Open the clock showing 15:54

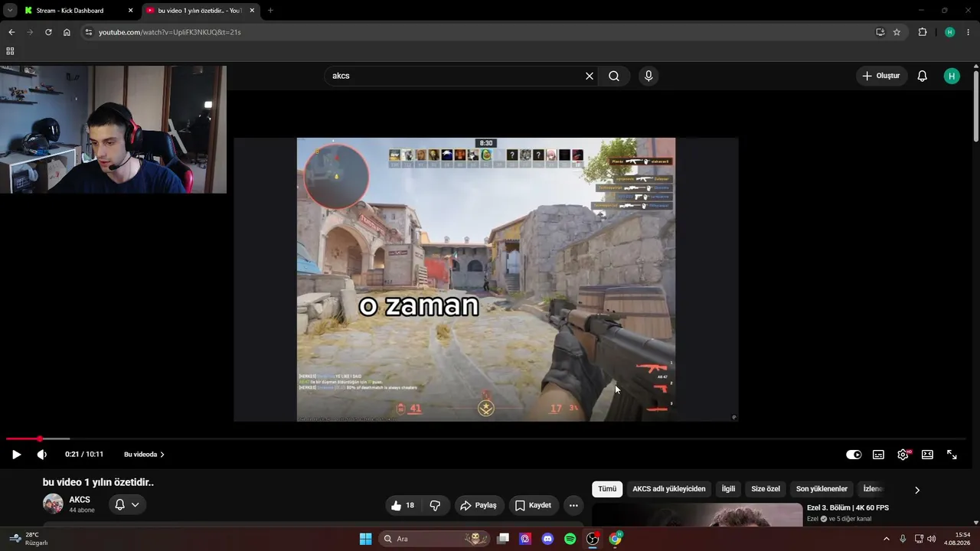957,539
